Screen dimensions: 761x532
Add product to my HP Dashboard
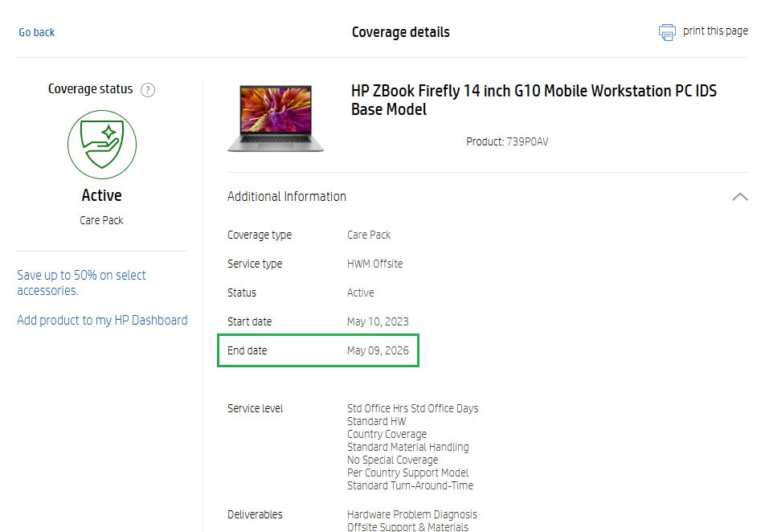(102, 320)
